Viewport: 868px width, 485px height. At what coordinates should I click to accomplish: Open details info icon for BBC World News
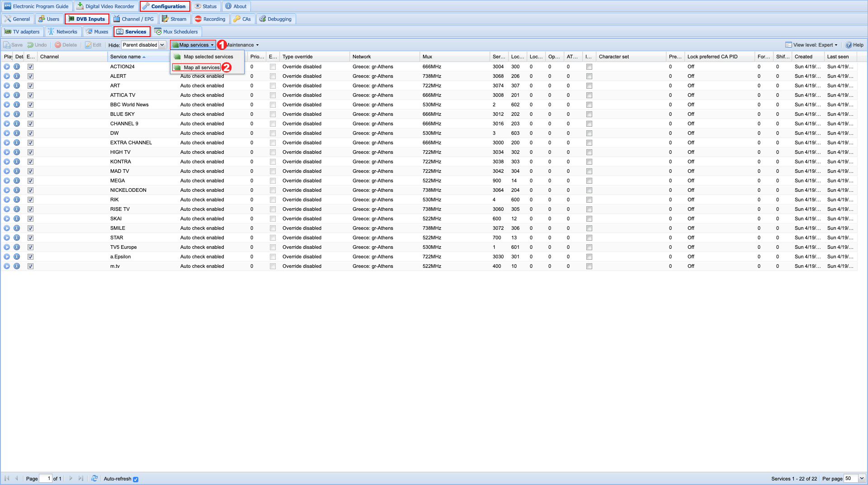[17, 105]
